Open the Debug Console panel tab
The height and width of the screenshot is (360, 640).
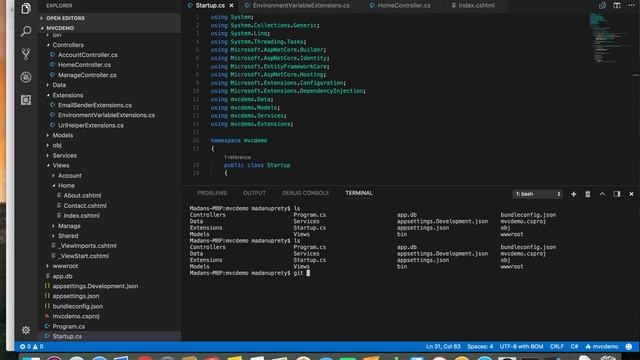coord(305,193)
